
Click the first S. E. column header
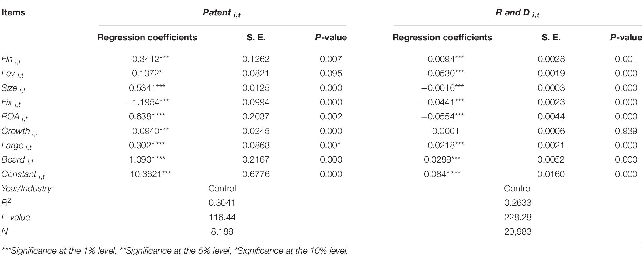point(256,37)
